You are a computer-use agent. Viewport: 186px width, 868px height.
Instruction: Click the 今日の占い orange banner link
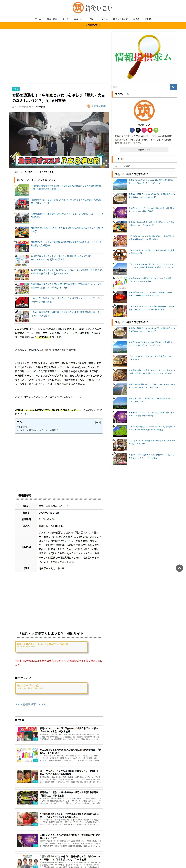[x=93, y=25]
